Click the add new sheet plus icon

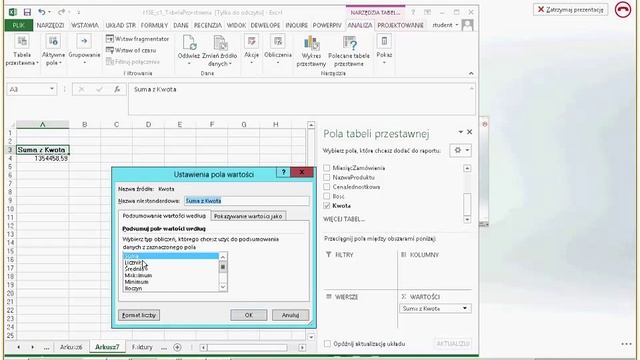[x=177, y=347]
